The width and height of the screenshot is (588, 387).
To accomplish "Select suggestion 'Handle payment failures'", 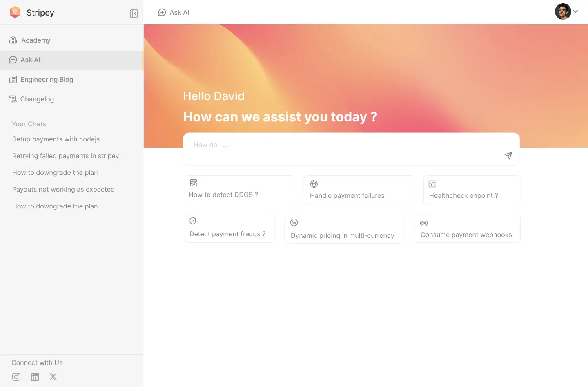I will click(359, 190).
